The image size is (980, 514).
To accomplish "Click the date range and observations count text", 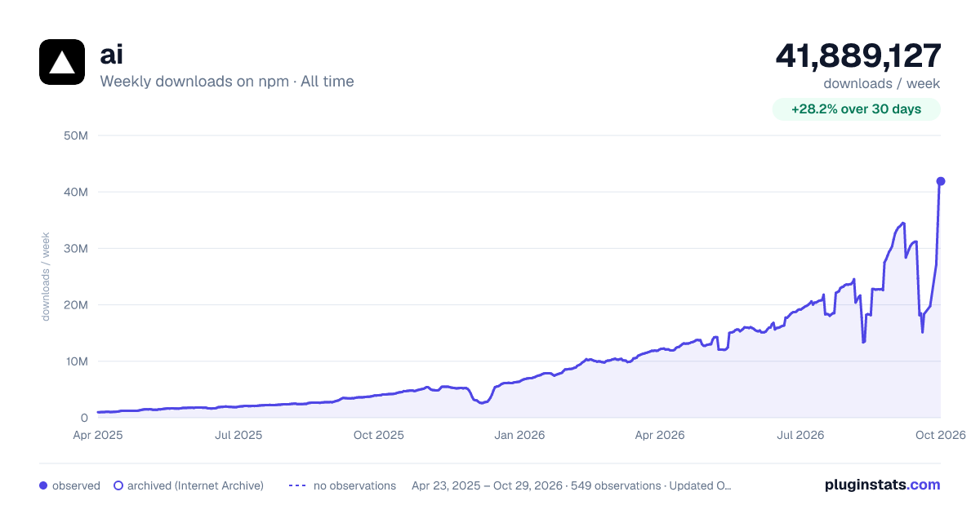I will tap(572, 485).
